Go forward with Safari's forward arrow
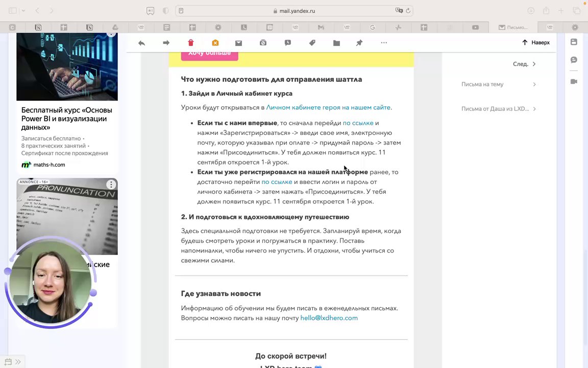588x368 pixels. pos(52,11)
